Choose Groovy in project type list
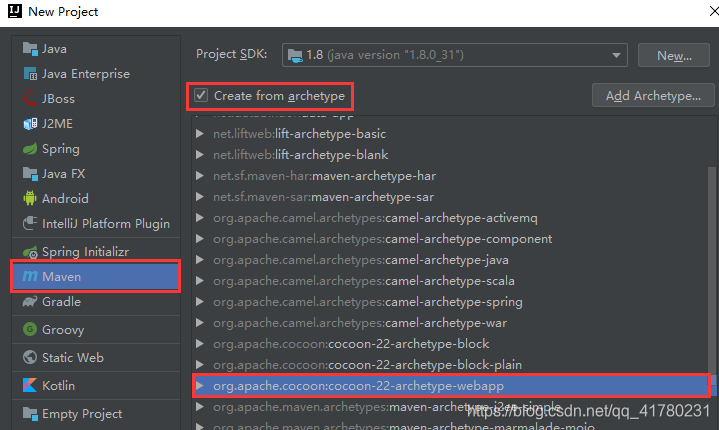This screenshot has width=719, height=430. pyautogui.click(x=96, y=329)
